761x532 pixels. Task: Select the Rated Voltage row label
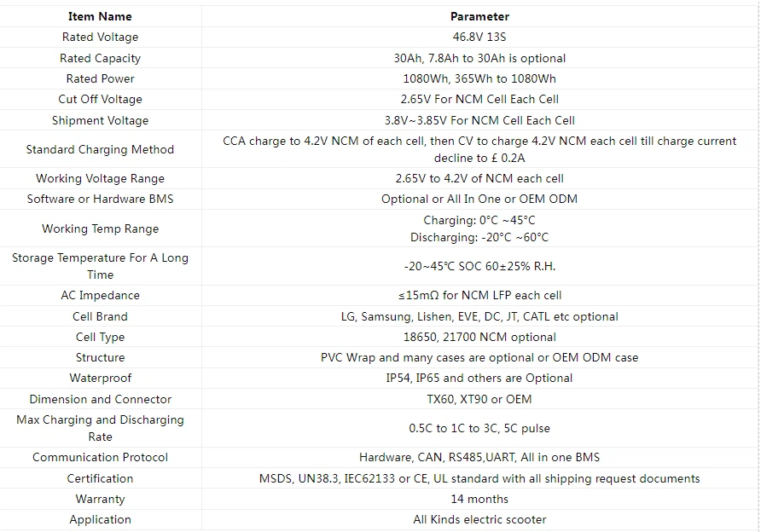click(100, 38)
